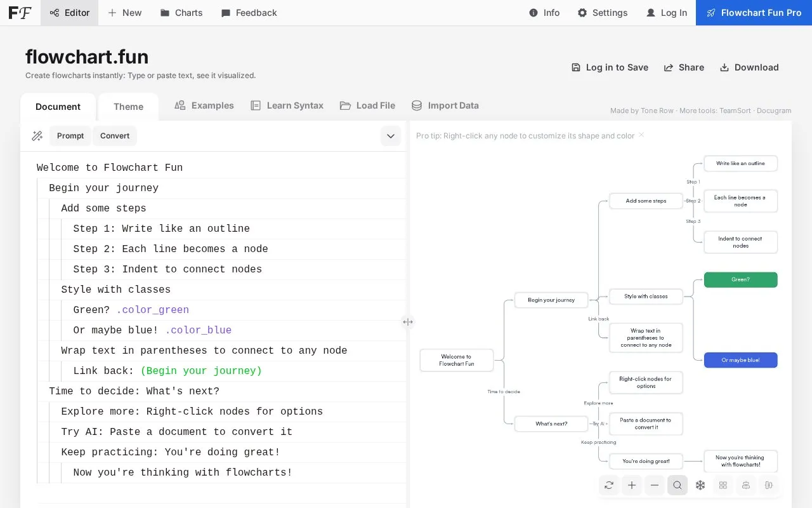812x508 pixels.
Task: Click the magnifier auto-fit icon
Action: (678, 485)
